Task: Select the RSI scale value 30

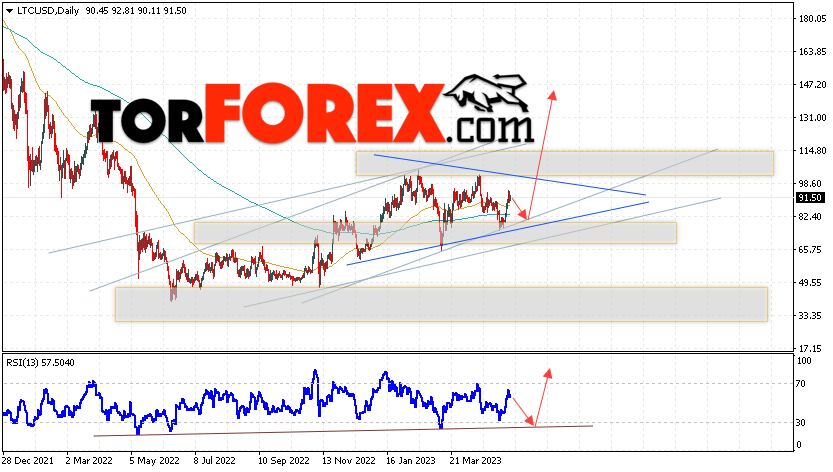Action: point(802,423)
